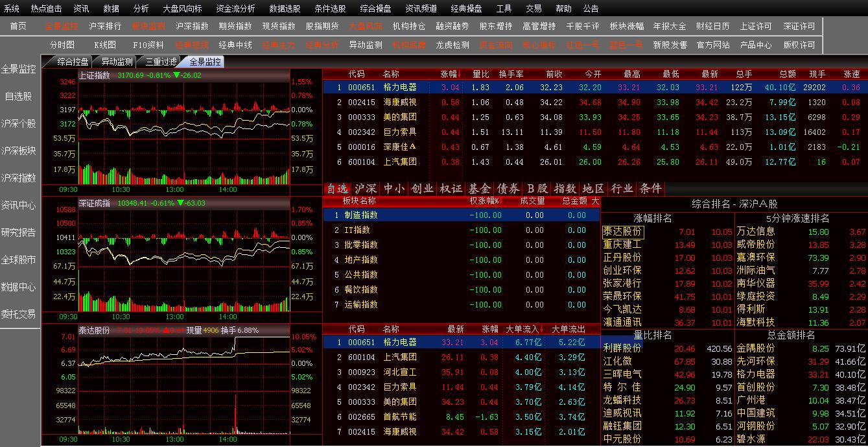
Task: Switch to the 三重过滤 tab
Action: point(161,62)
